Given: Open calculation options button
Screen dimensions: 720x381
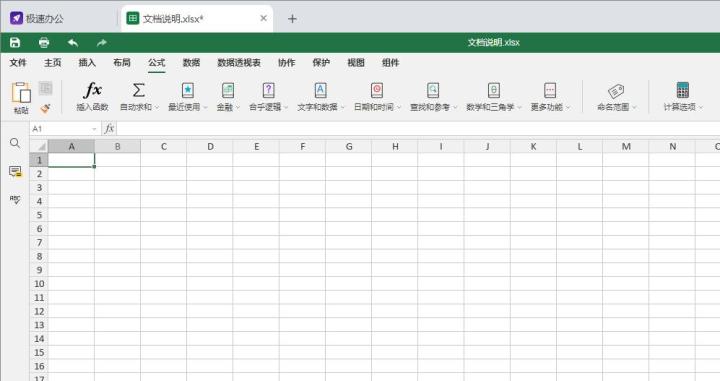Looking at the screenshot, I should [683, 96].
